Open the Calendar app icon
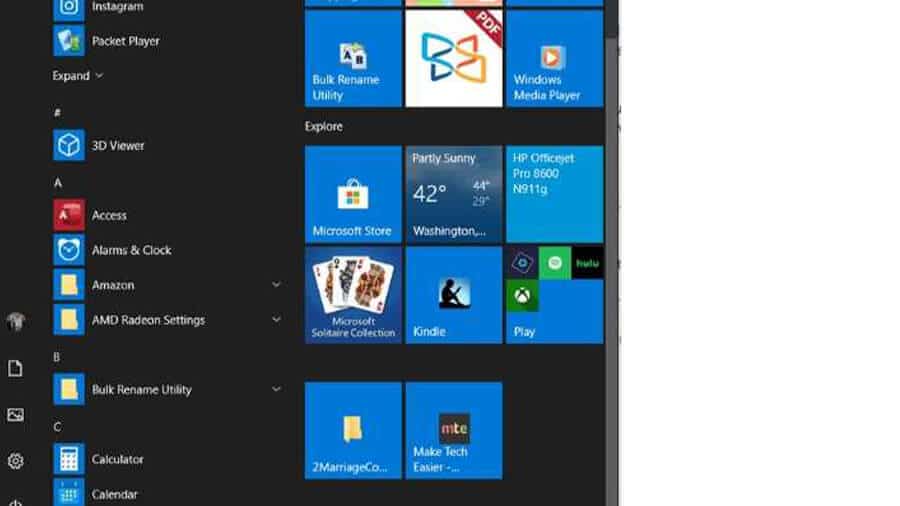The width and height of the screenshot is (900, 506). coord(69,492)
